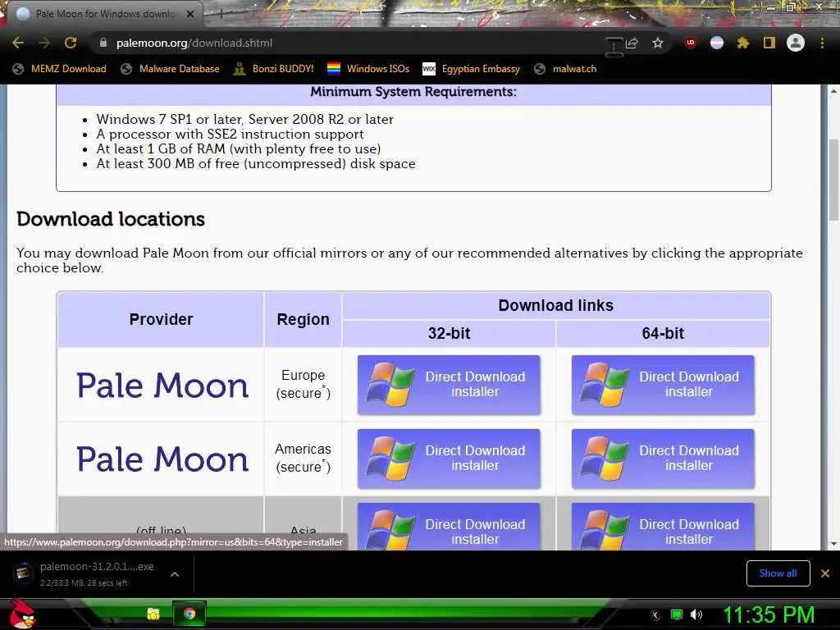
Task: Open the MEMZ Download bookmark
Action: point(59,69)
